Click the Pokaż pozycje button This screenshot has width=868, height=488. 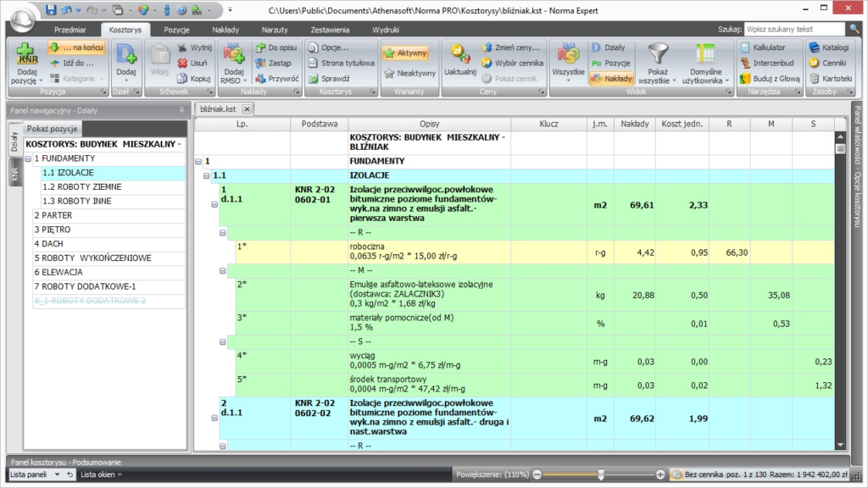point(53,129)
